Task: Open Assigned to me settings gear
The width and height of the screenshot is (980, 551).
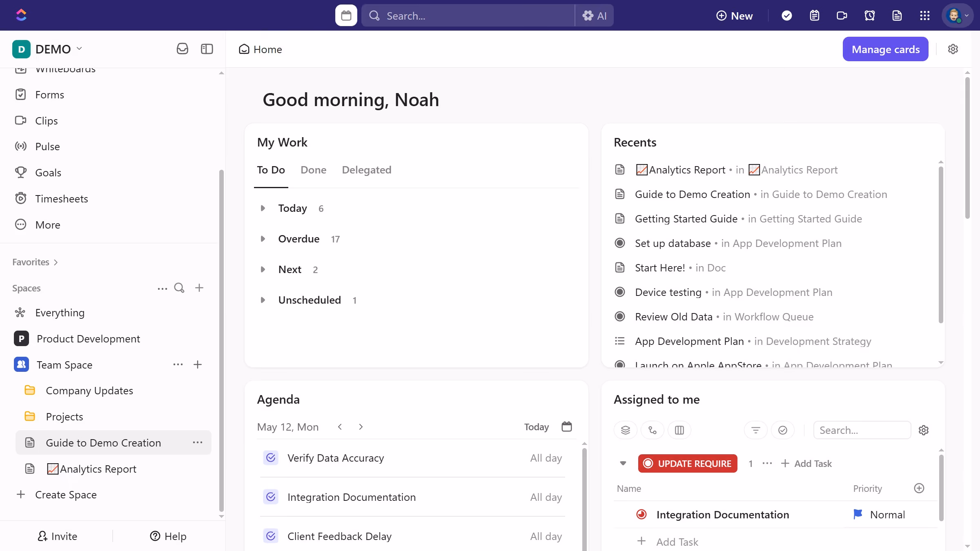Action: point(923,430)
